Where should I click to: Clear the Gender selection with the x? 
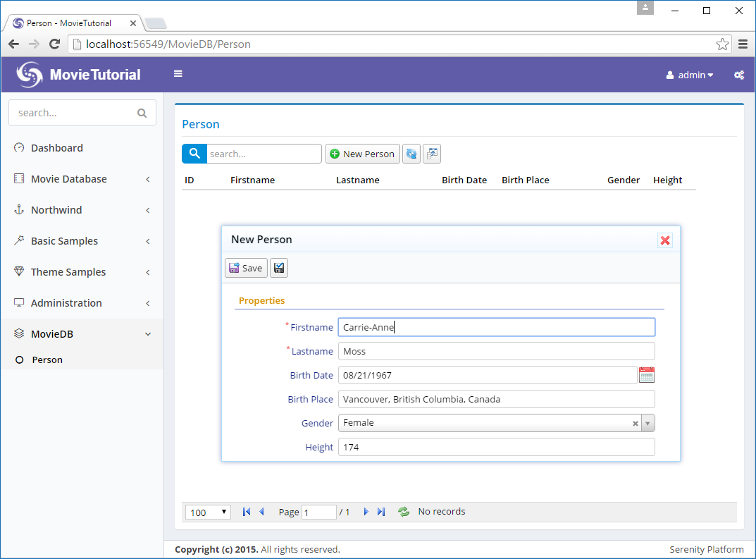[x=635, y=424]
